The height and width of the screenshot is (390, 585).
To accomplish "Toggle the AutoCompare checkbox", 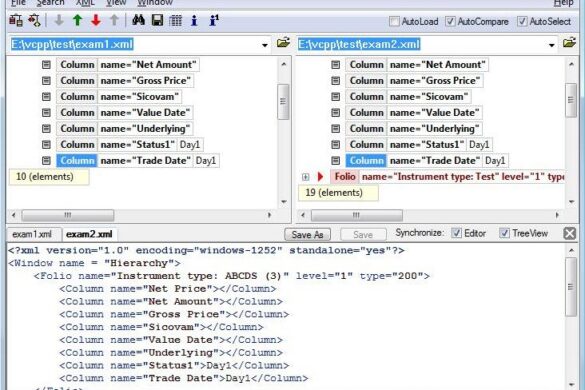I will (x=450, y=21).
